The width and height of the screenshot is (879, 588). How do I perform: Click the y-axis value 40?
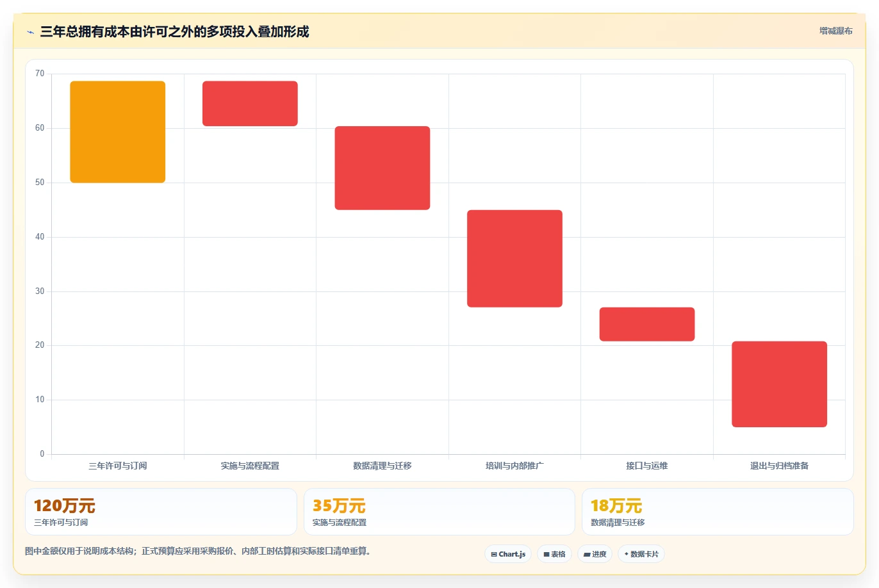[40, 237]
